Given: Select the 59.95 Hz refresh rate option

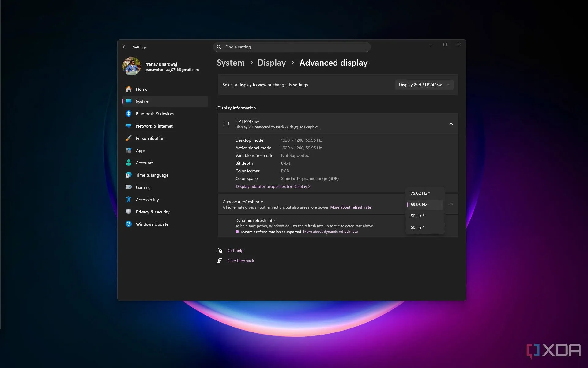Looking at the screenshot, I should click(x=425, y=205).
